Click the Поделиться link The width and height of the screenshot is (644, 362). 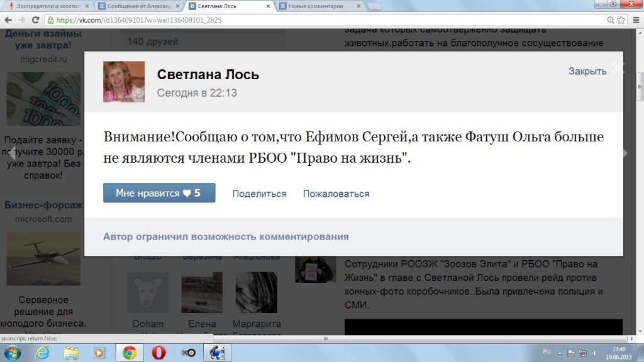259,194
